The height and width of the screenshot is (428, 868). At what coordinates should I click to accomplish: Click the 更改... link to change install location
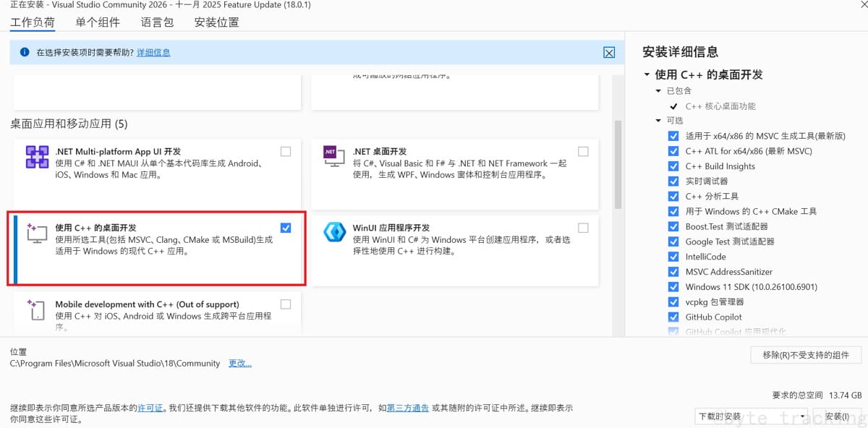240,364
